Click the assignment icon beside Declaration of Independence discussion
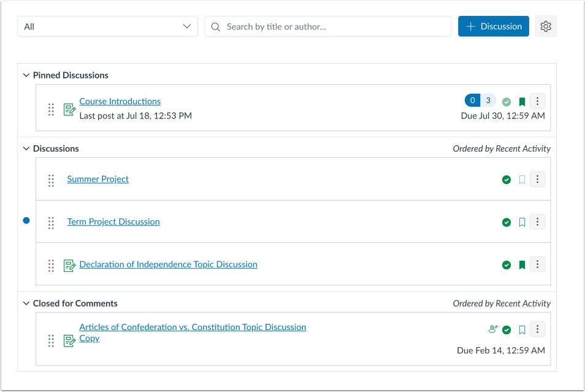The width and height of the screenshot is (585, 392). pos(69,264)
